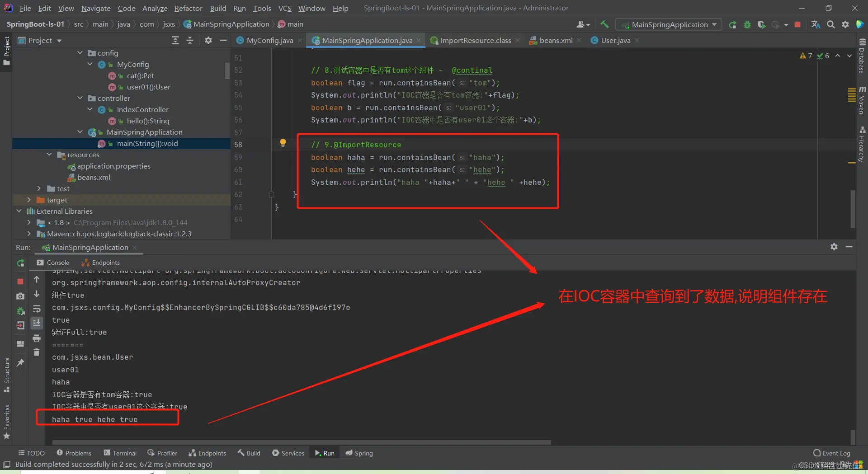The image size is (868, 474).
Task: Open Project panel options gear
Action: pos(208,40)
